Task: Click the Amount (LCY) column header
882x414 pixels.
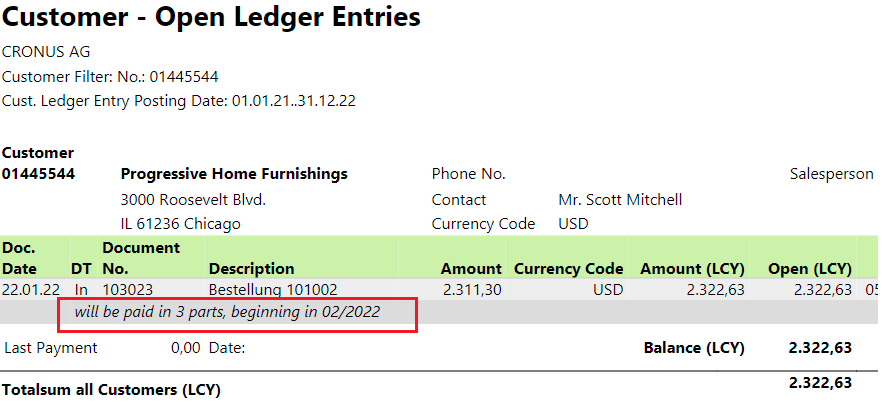Action: click(x=692, y=269)
